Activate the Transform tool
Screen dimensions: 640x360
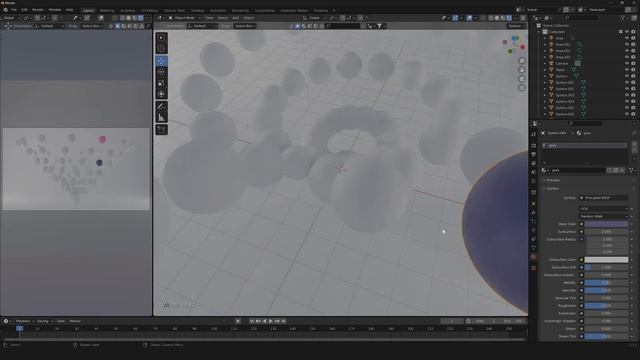pyautogui.click(x=162, y=94)
